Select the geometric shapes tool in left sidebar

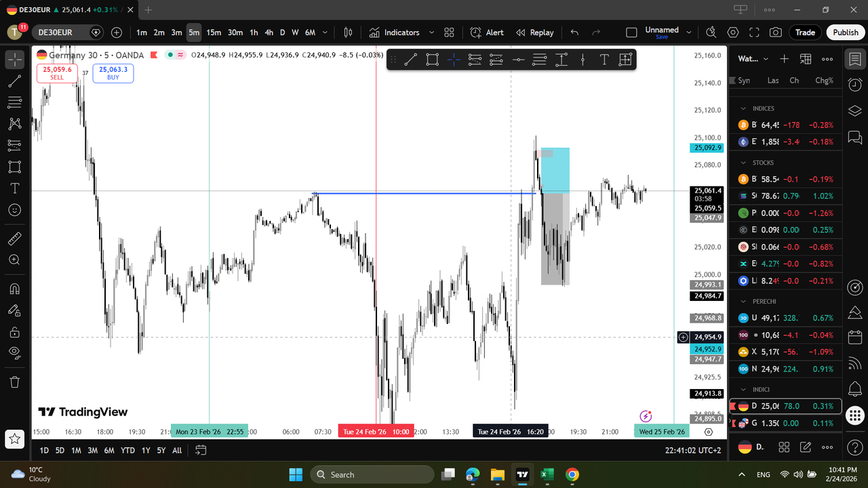click(14, 167)
